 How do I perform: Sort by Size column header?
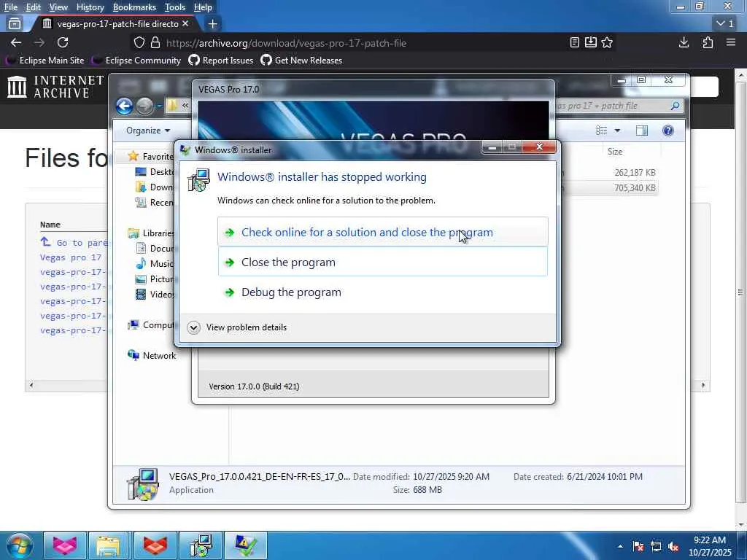614,152
